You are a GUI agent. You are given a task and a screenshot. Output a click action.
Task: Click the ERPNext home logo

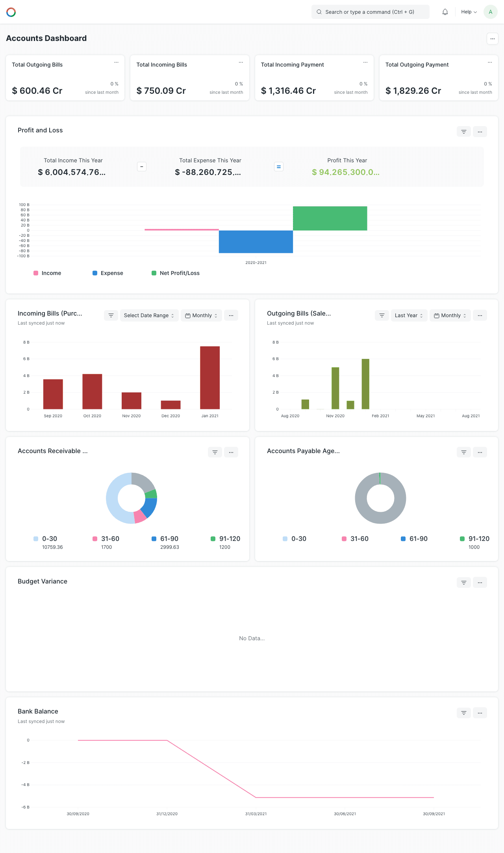[x=11, y=12]
